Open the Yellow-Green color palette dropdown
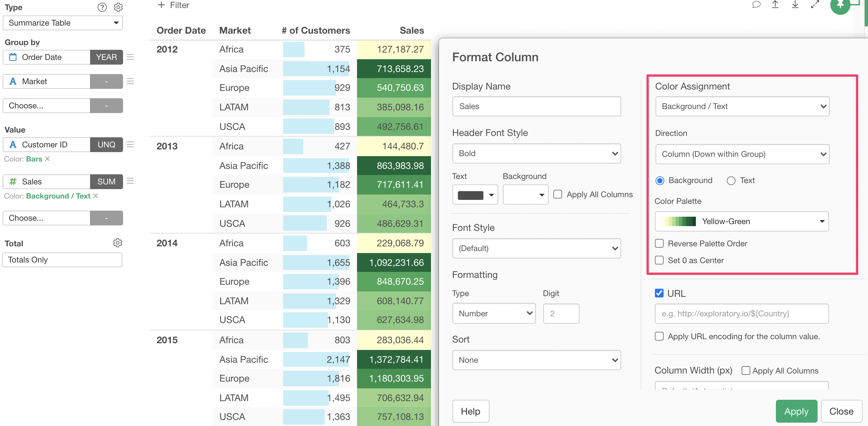 pyautogui.click(x=741, y=221)
